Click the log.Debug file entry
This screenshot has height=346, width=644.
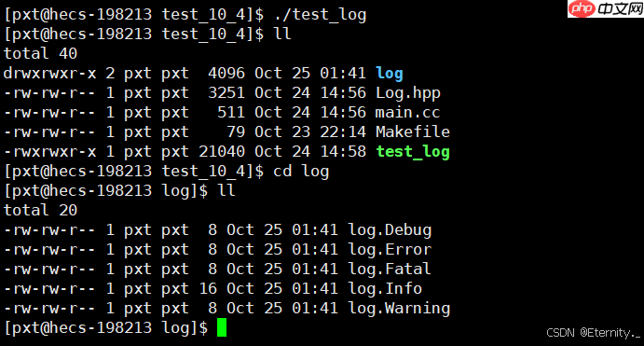pos(390,230)
